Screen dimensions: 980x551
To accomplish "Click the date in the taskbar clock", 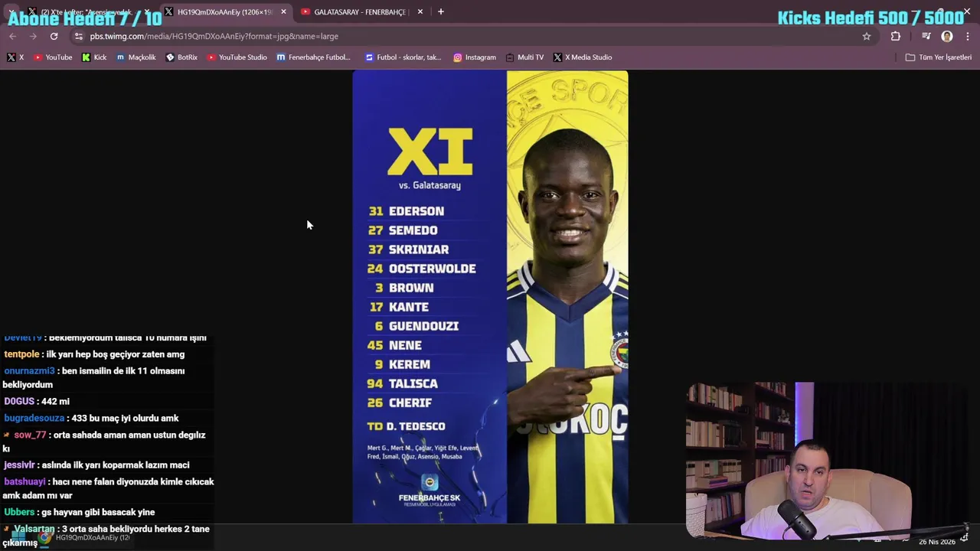I will [x=937, y=542].
